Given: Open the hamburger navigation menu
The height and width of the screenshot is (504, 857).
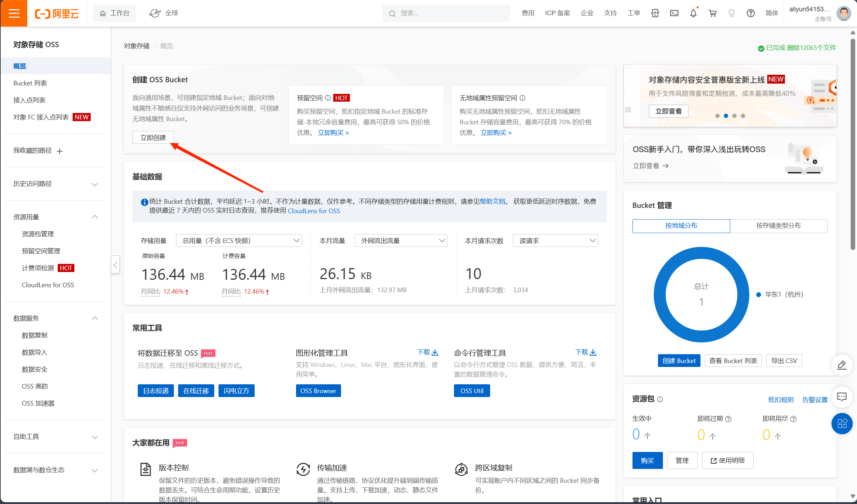Looking at the screenshot, I should point(14,13).
